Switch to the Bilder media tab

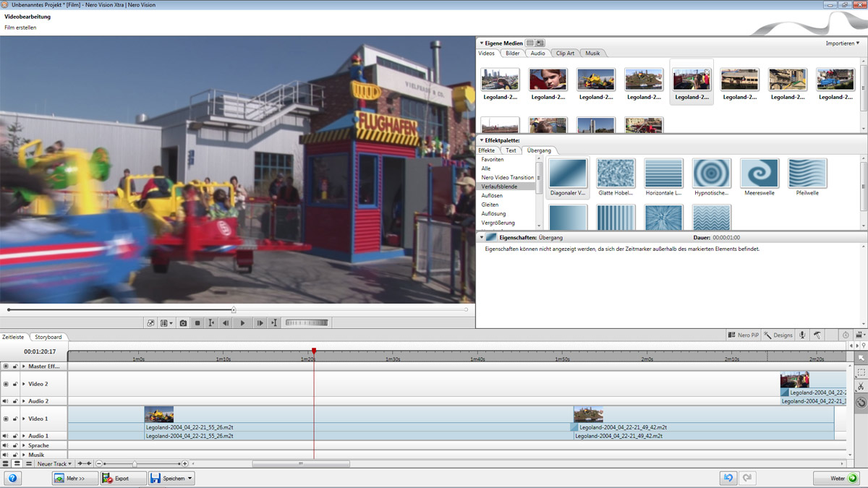(513, 53)
